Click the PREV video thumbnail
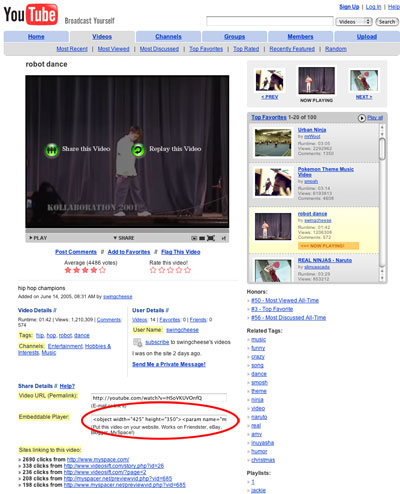400x494 pixels. click(270, 80)
